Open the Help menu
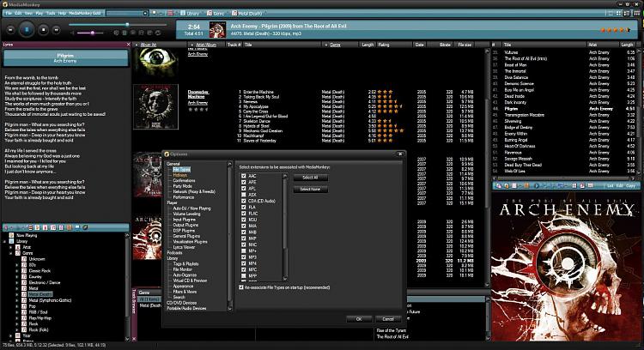The image size is (644, 350). point(62,13)
